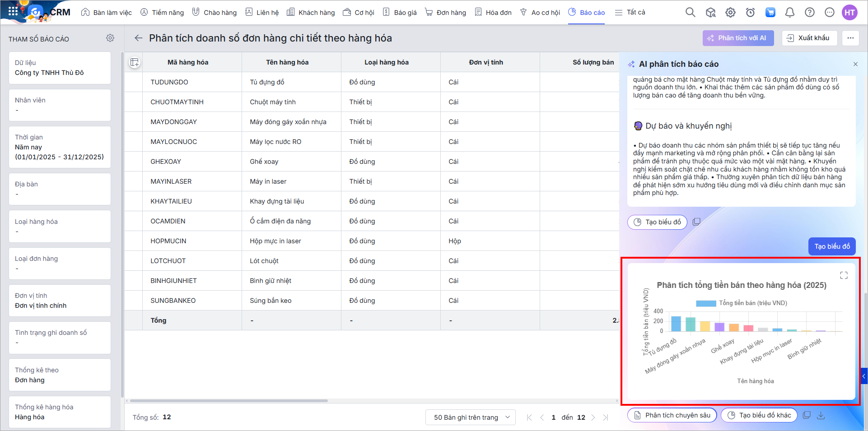Open records per page dropdown

[x=470, y=417]
